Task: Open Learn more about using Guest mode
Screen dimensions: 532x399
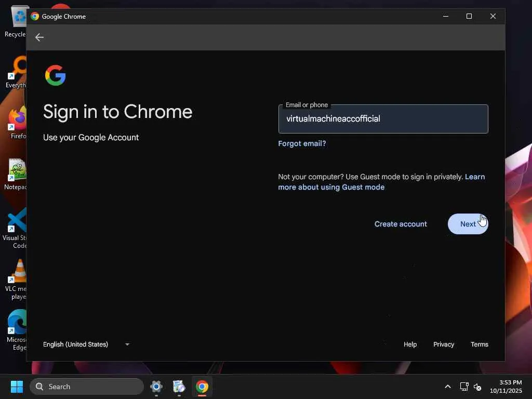Action: point(381,182)
